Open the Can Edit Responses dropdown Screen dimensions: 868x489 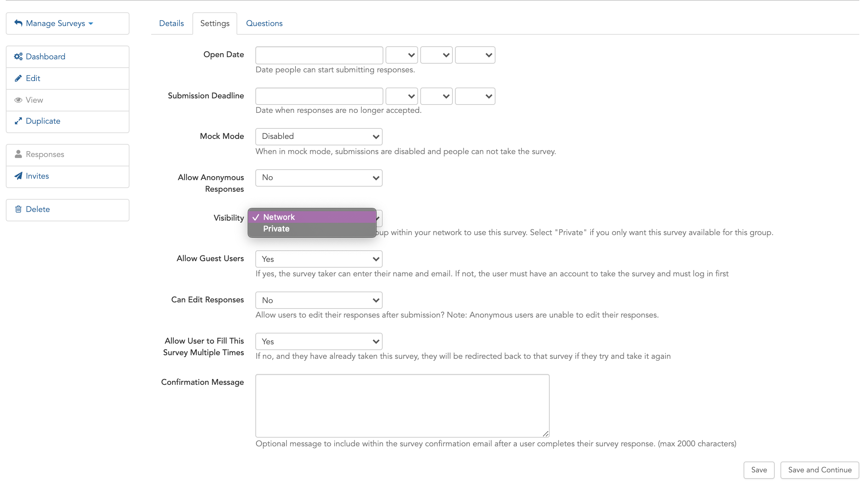[319, 300]
